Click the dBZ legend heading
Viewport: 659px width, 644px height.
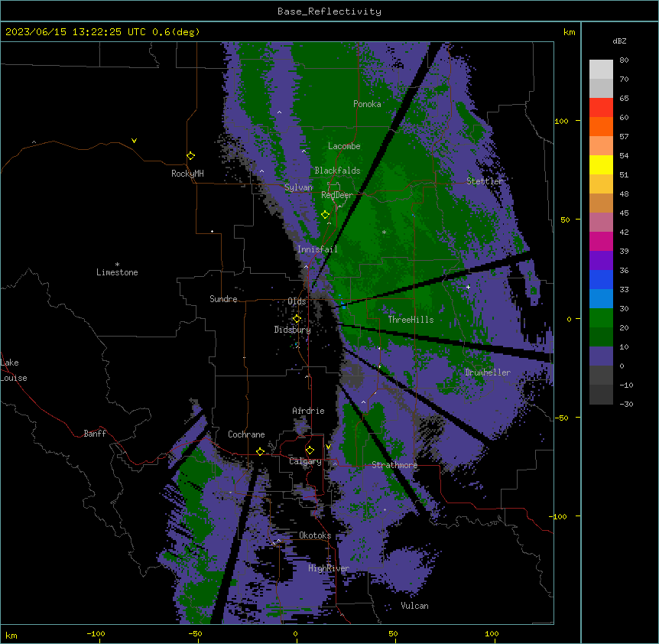619,41
